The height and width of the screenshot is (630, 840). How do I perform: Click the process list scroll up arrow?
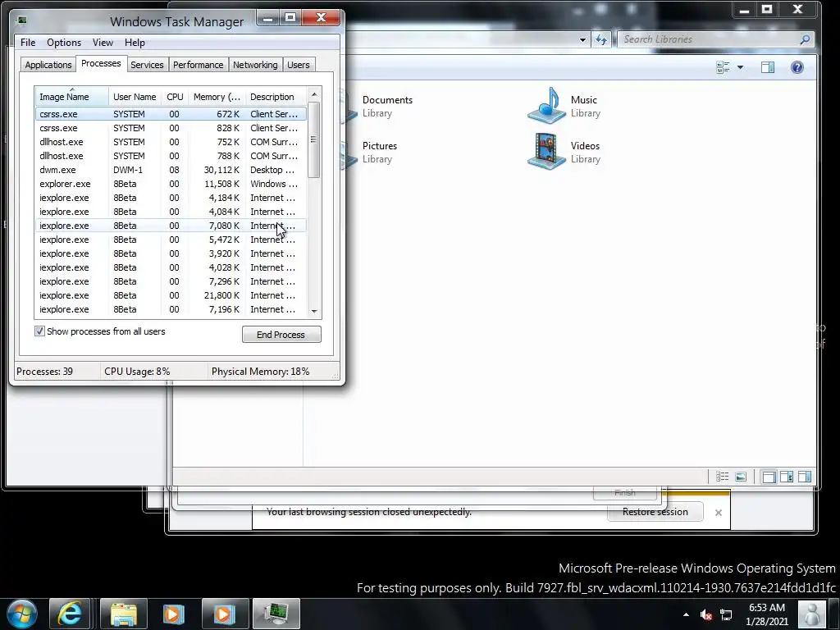pyautogui.click(x=314, y=94)
